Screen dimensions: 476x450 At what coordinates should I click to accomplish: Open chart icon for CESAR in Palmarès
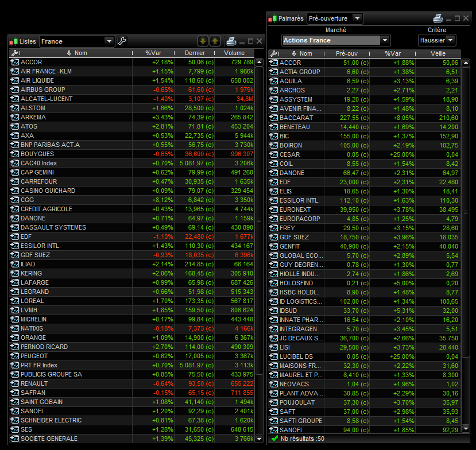pyautogui.click(x=273, y=154)
